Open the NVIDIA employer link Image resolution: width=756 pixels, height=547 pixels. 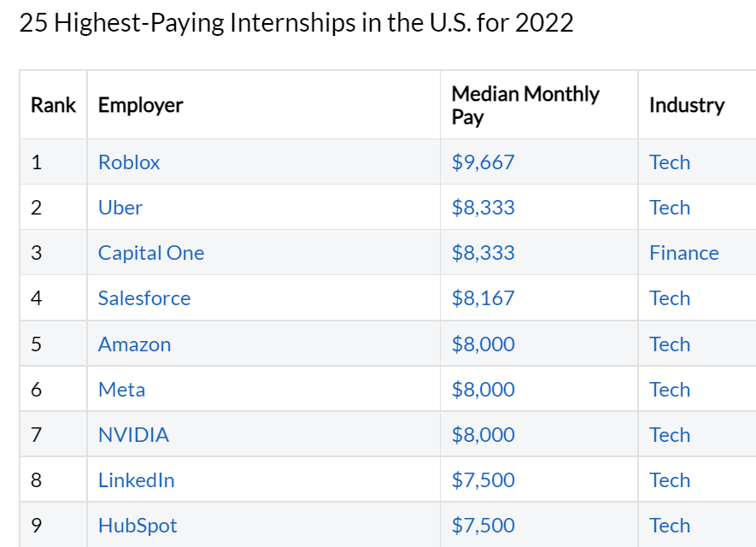pyautogui.click(x=133, y=435)
